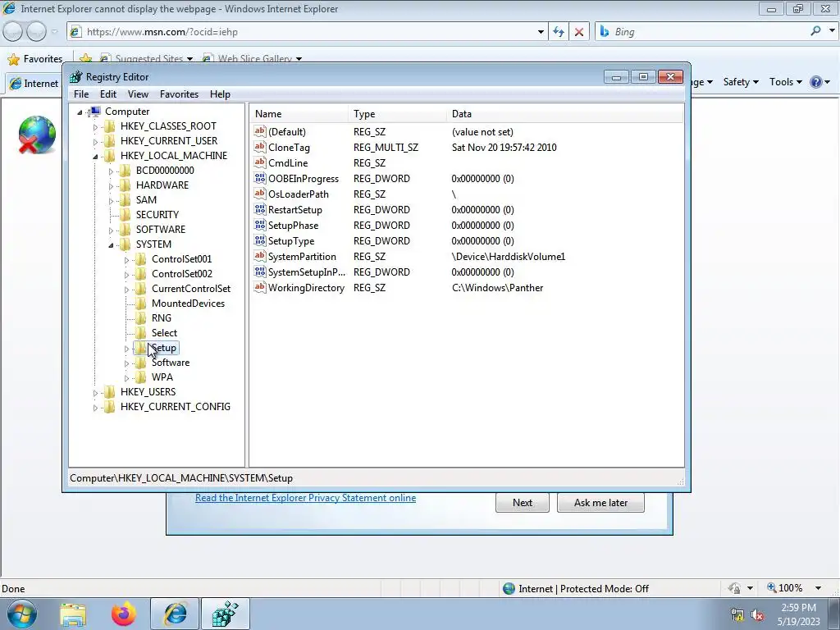Sort values by the Type column header
Viewport: 840px width, 630px height.
coord(397,114)
